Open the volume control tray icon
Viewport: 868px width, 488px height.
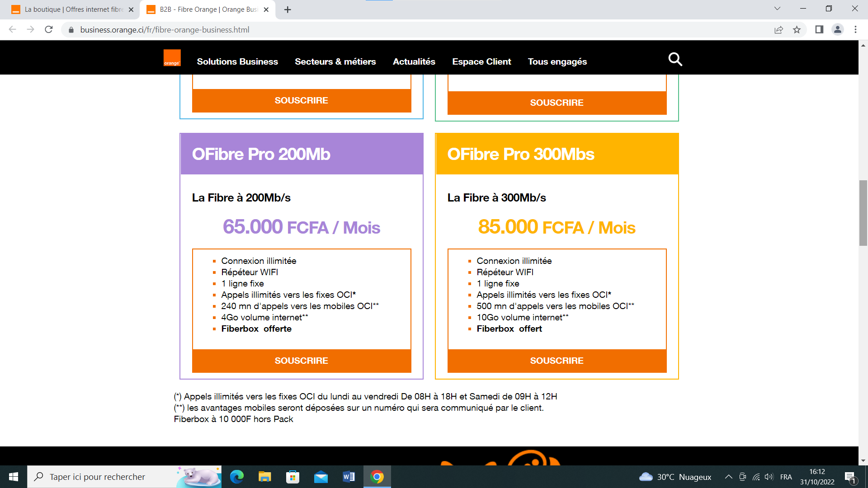(769, 477)
